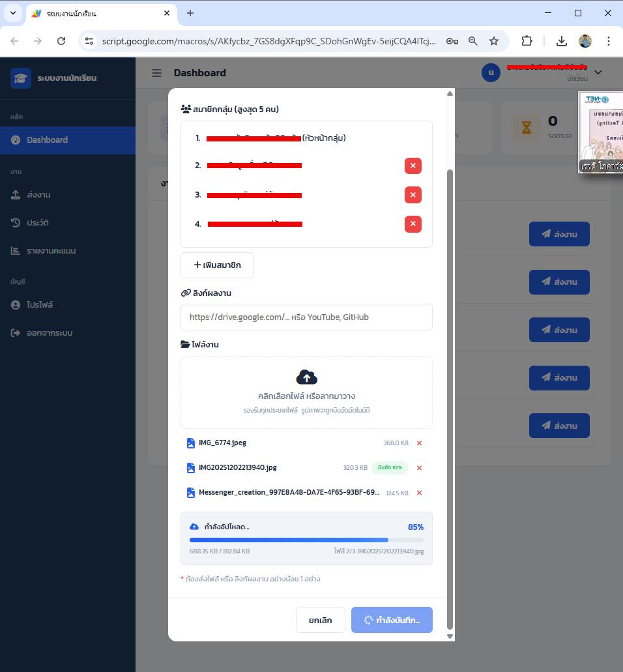
Task: Open Dashboard in the sidebar
Action: pos(68,140)
